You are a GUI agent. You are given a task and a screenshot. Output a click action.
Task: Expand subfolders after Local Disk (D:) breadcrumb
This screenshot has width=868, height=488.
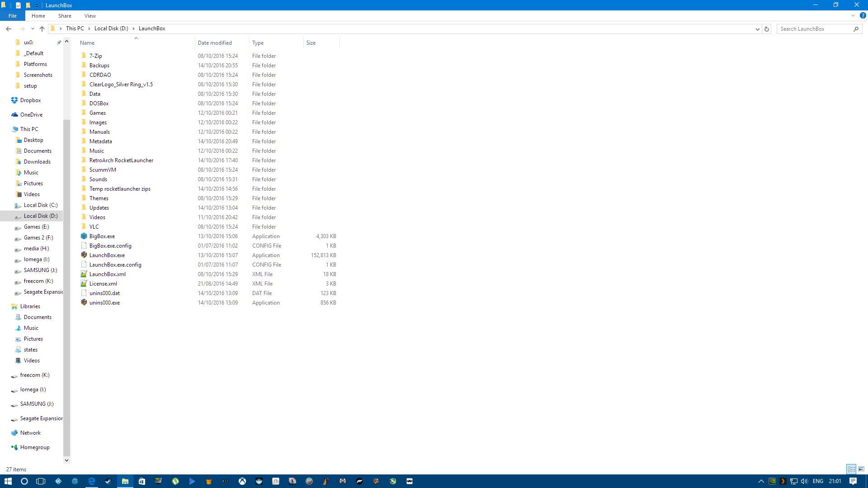[133, 28]
